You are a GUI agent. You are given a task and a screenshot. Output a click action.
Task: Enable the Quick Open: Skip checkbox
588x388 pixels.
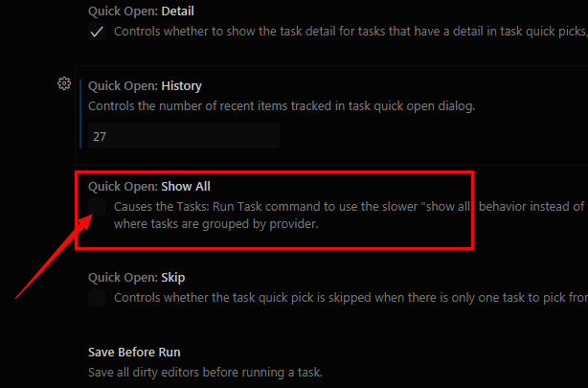[97, 298]
